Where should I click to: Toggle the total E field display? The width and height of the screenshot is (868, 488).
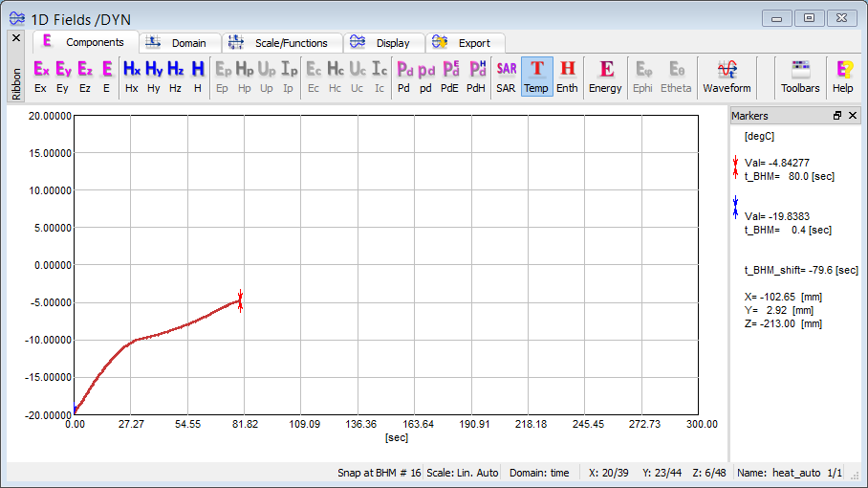click(x=106, y=76)
